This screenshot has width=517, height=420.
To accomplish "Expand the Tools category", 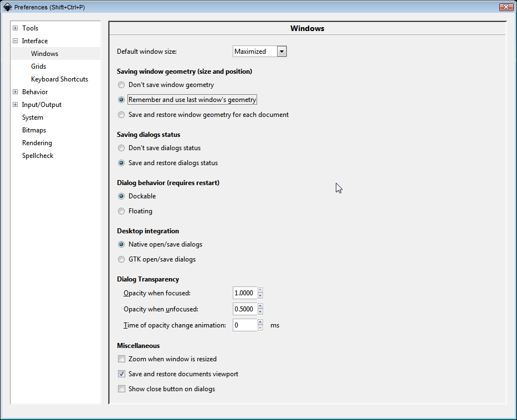I will point(15,28).
